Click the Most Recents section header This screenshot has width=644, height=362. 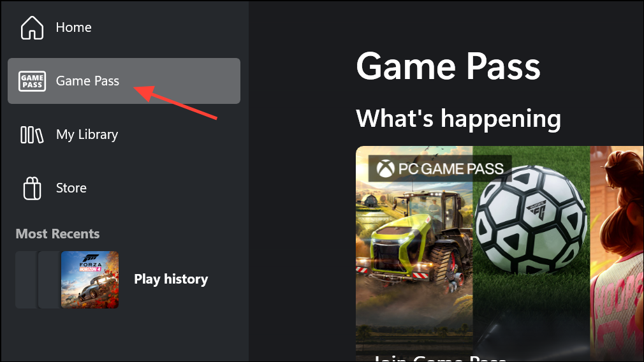(57, 234)
